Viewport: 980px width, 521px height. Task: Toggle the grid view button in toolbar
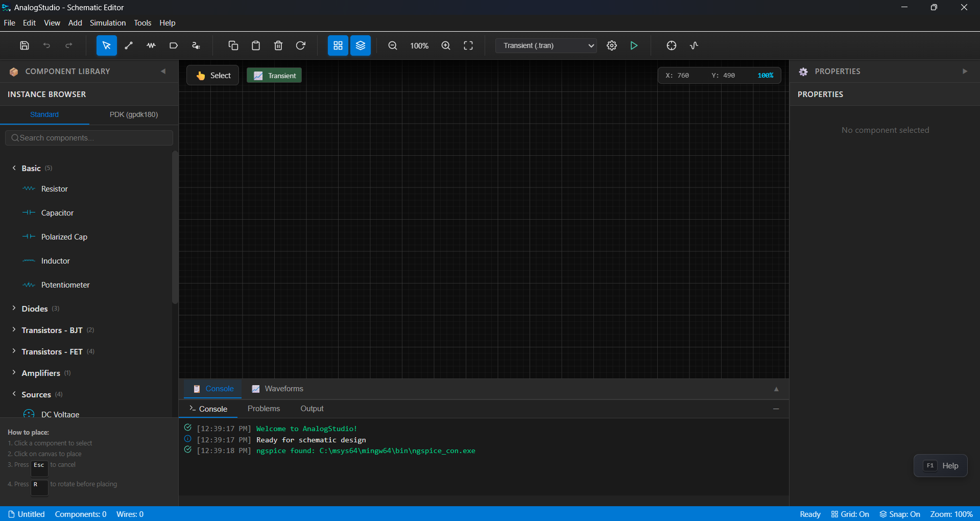(x=338, y=45)
